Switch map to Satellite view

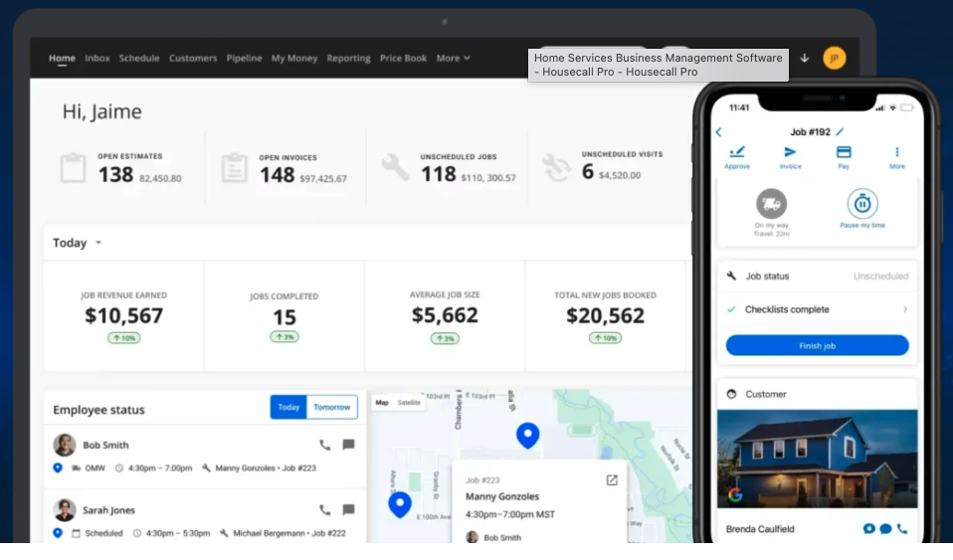tap(409, 403)
